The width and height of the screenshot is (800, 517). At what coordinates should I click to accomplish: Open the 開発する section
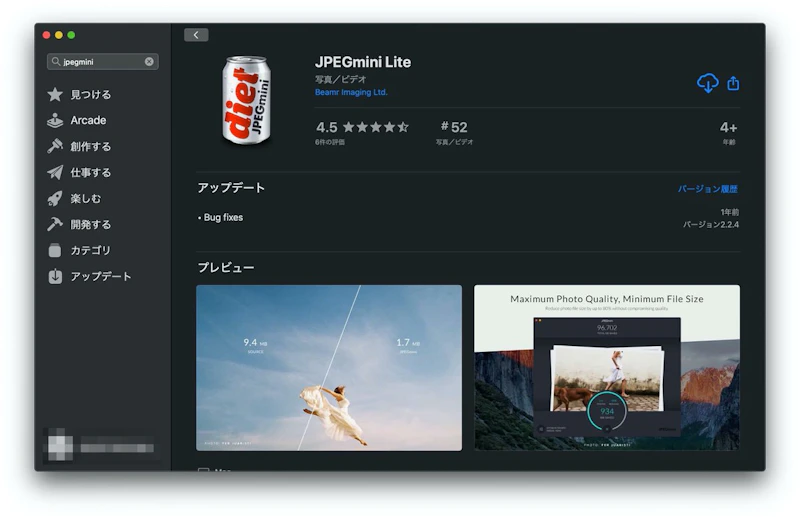79,225
